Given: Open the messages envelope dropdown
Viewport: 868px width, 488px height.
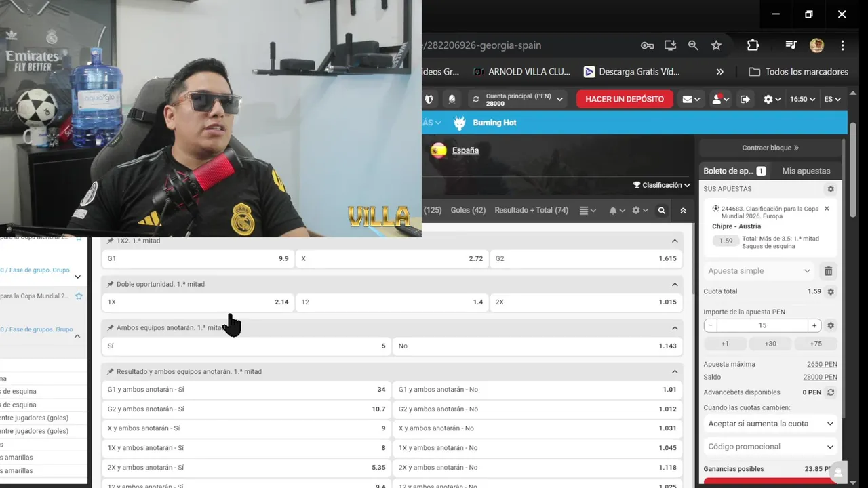Looking at the screenshot, I should 691,99.
